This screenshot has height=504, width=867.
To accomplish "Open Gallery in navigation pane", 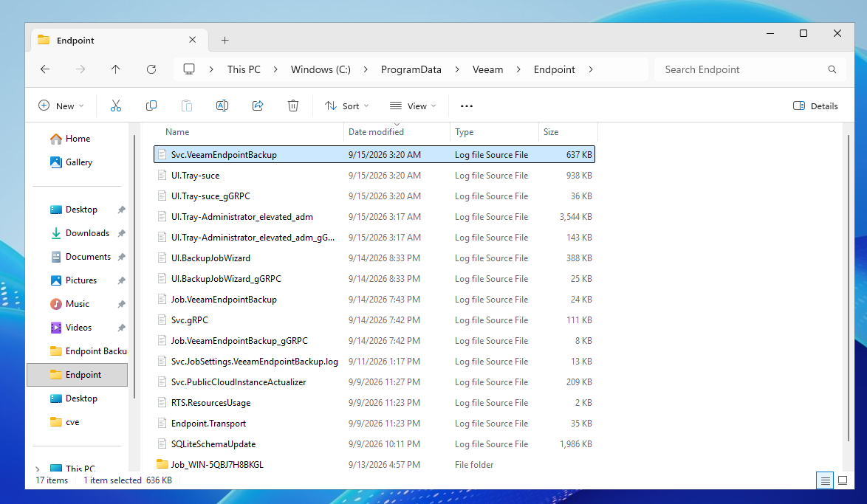I will pos(72,162).
